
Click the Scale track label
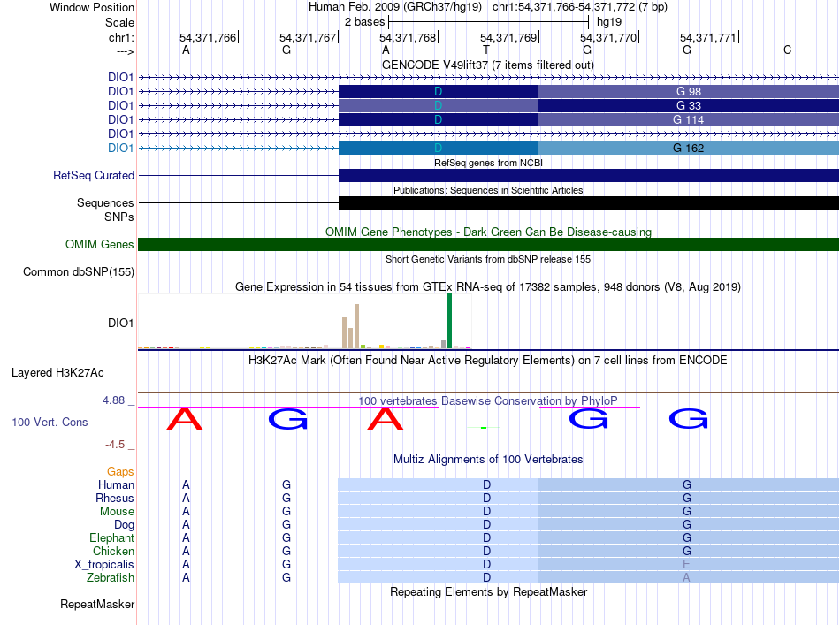pyautogui.click(x=119, y=22)
